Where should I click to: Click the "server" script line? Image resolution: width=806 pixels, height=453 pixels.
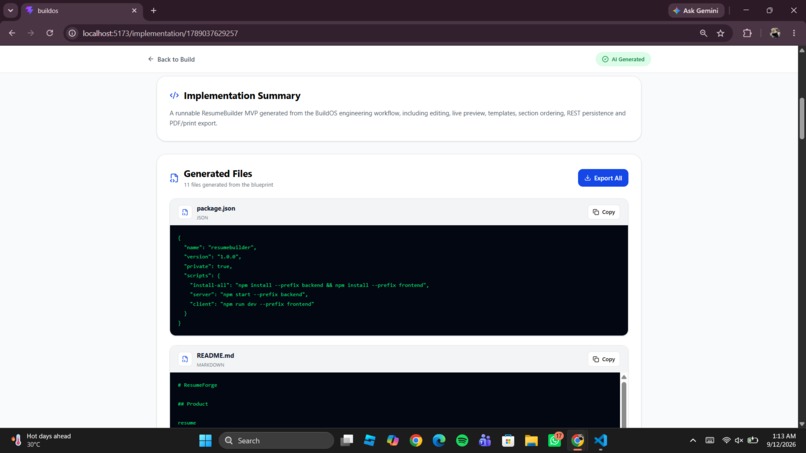click(x=249, y=294)
